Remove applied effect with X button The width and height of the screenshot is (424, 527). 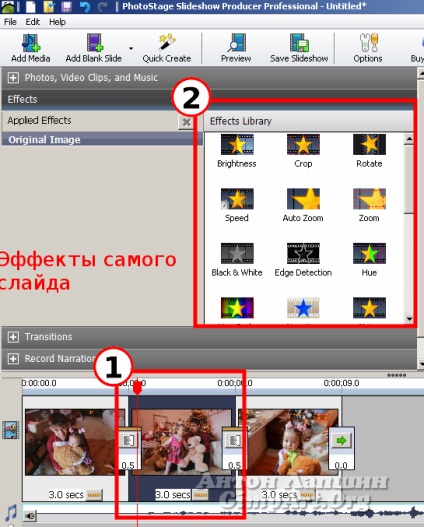coord(186,122)
